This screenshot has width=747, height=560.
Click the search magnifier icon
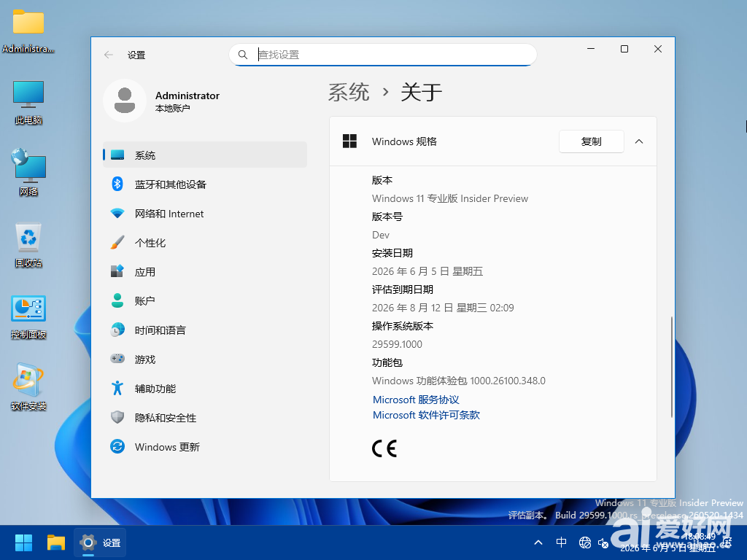coord(243,55)
